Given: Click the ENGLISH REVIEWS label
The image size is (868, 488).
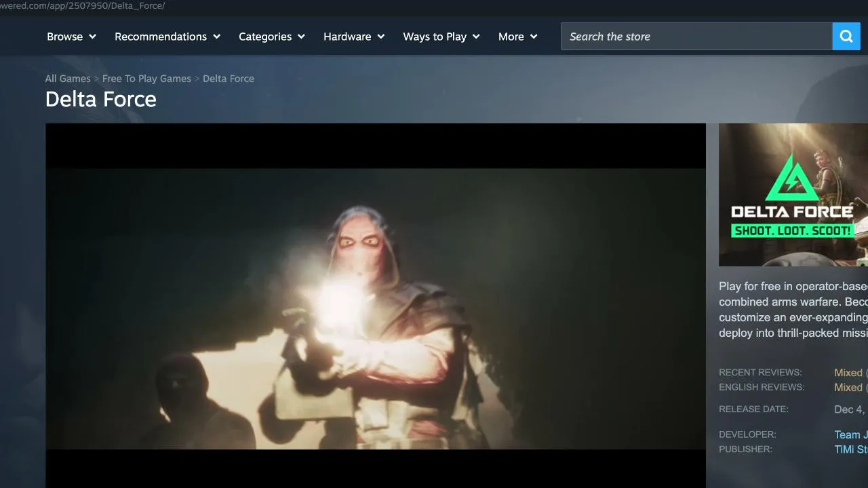Looking at the screenshot, I should [762, 388].
